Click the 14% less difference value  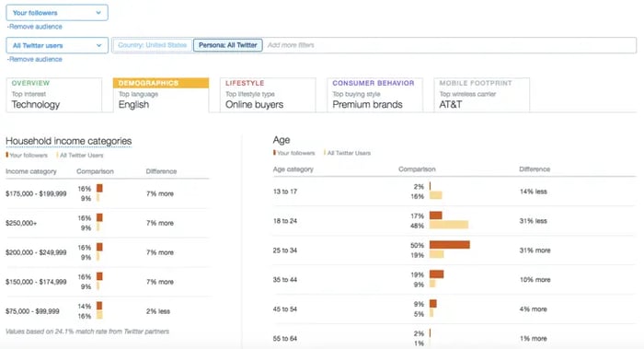pyautogui.click(x=533, y=192)
